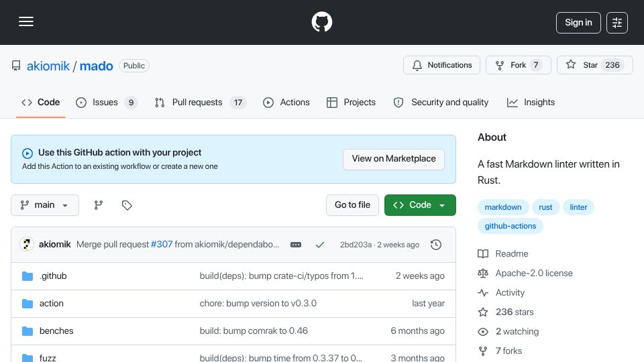
Task: Open akiomik commit author avatar
Action: 27,245
